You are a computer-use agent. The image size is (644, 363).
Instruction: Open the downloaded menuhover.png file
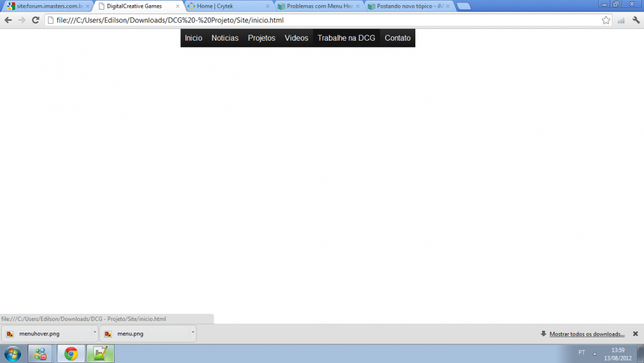point(45,334)
